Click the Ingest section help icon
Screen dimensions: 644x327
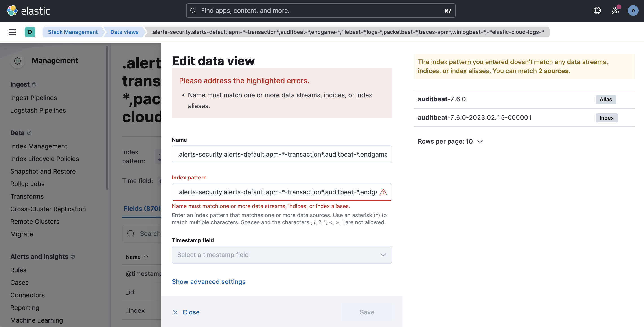pos(34,84)
